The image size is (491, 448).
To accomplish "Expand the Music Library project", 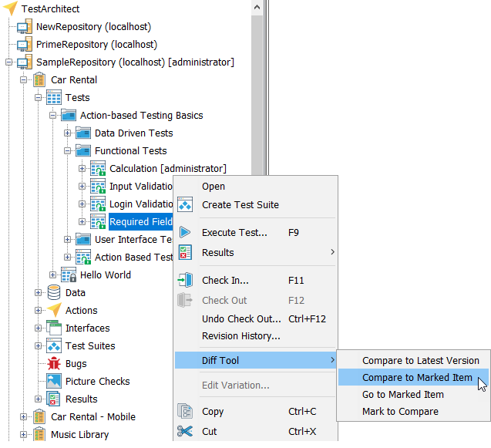I will point(23,435).
